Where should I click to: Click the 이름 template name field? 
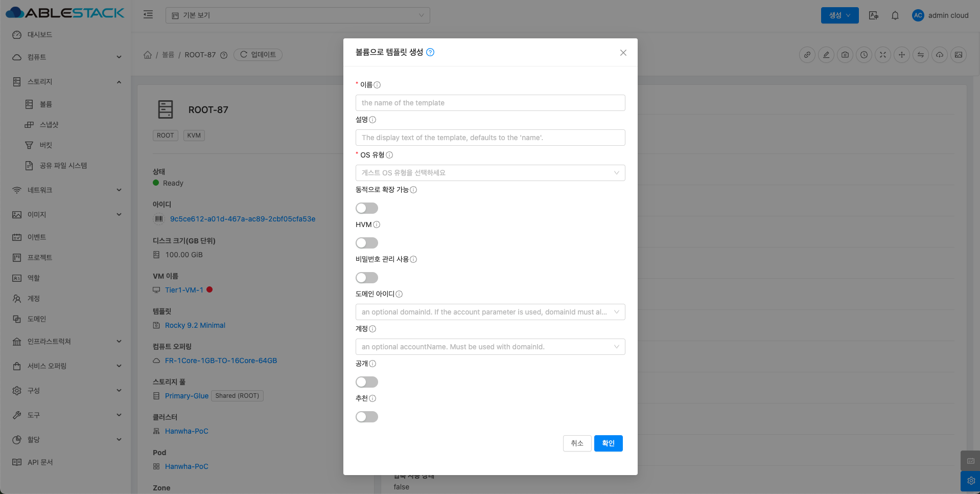point(489,103)
